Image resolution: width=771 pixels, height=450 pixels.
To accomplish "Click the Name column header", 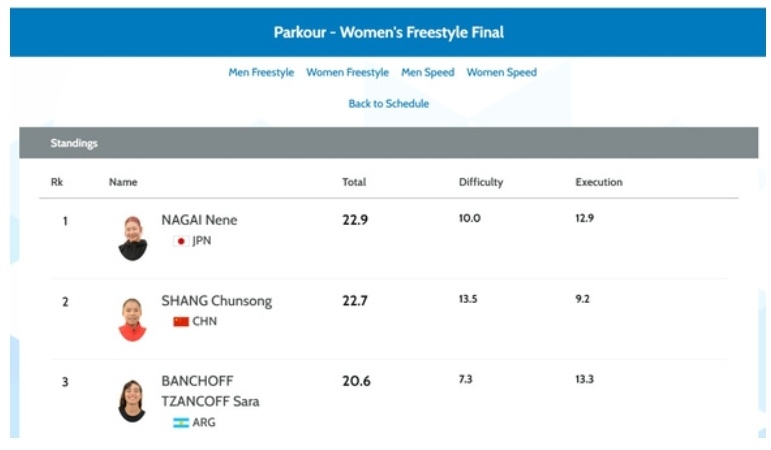I will 123,182.
